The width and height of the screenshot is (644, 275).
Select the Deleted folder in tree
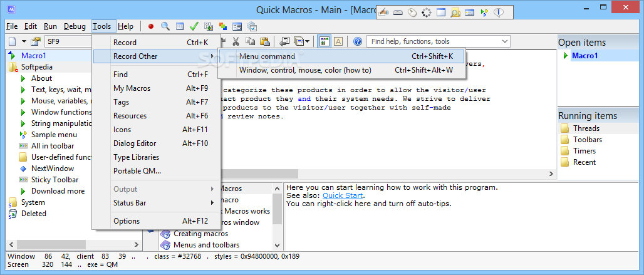pyautogui.click(x=34, y=214)
